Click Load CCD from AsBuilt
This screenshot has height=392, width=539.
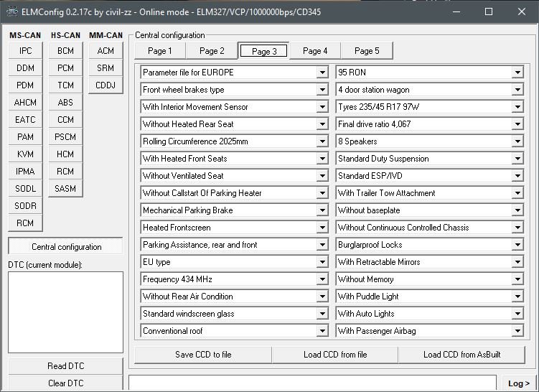click(x=461, y=355)
